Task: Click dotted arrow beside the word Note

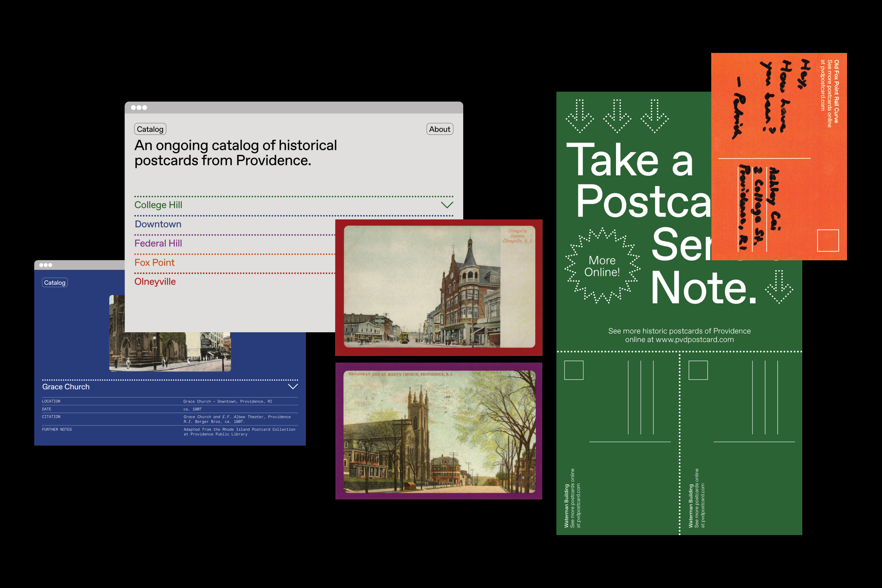Action: coord(779,286)
